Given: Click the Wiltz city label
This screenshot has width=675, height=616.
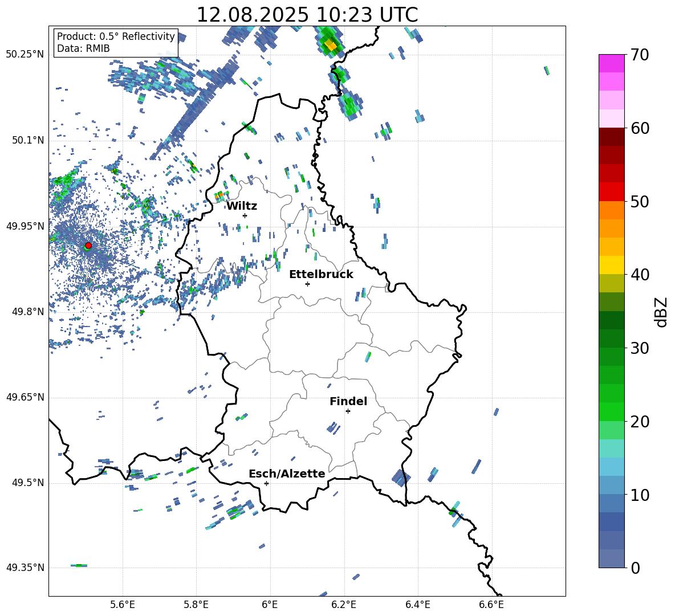Looking at the screenshot, I should 242,206.
